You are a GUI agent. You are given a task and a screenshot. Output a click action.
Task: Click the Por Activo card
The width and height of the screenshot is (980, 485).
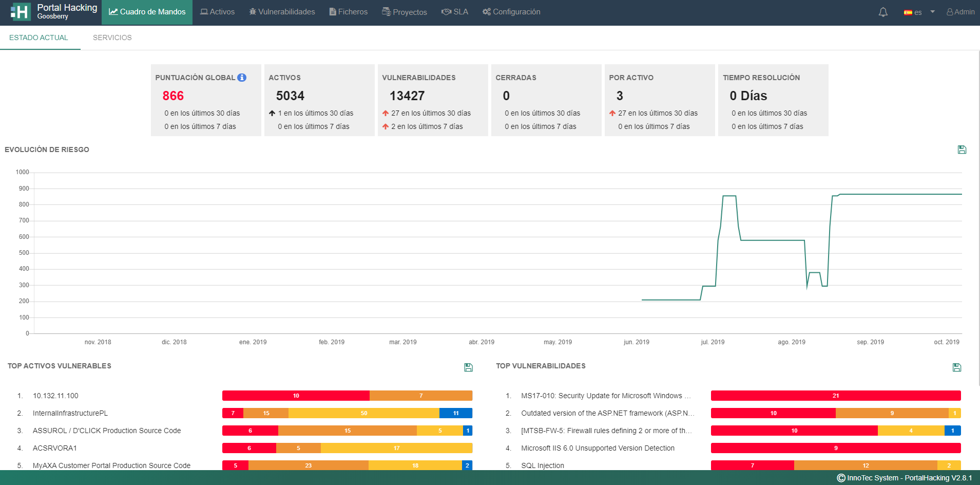tap(660, 100)
